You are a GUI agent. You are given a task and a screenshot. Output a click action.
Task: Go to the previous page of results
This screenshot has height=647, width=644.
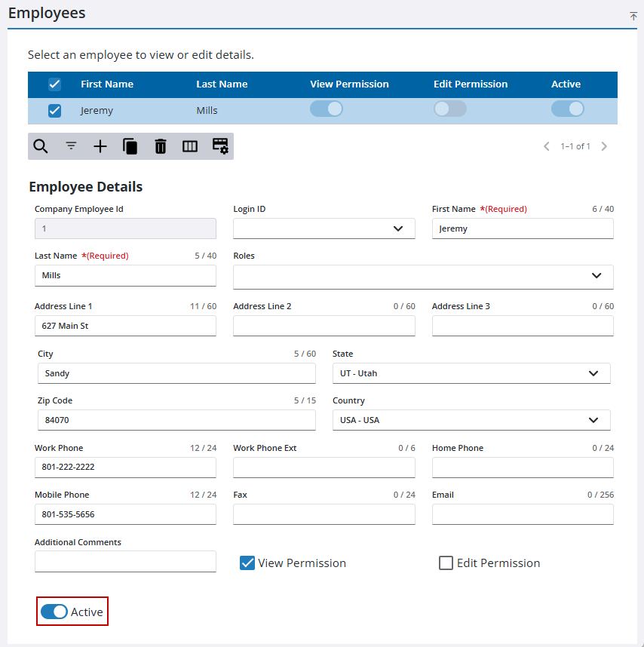click(x=546, y=146)
